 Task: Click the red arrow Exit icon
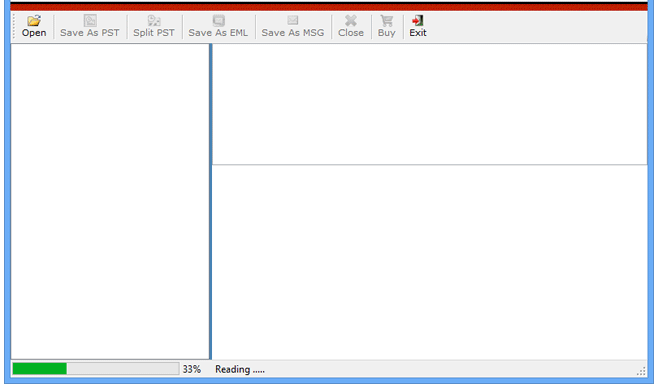tap(417, 20)
